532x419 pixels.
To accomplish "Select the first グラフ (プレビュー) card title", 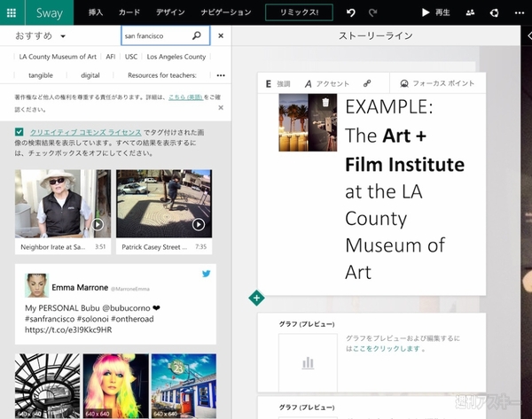I will click(x=307, y=324).
